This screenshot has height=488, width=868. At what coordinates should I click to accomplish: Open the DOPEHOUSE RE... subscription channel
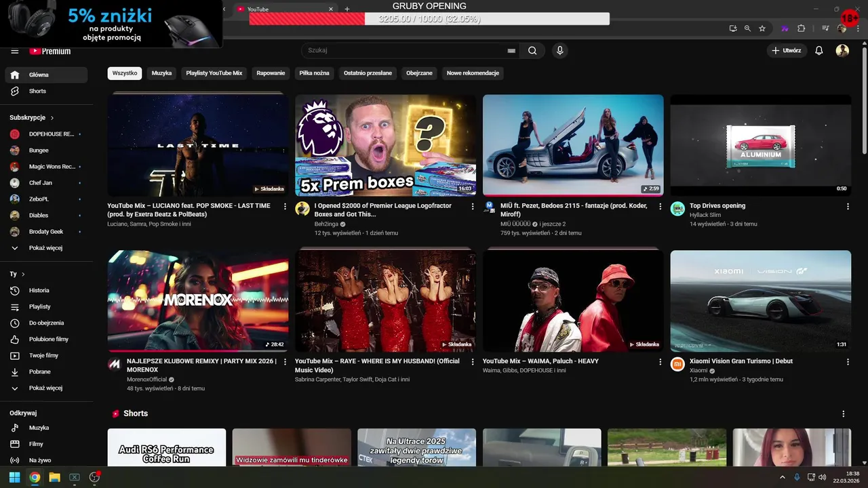click(x=46, y=134)
